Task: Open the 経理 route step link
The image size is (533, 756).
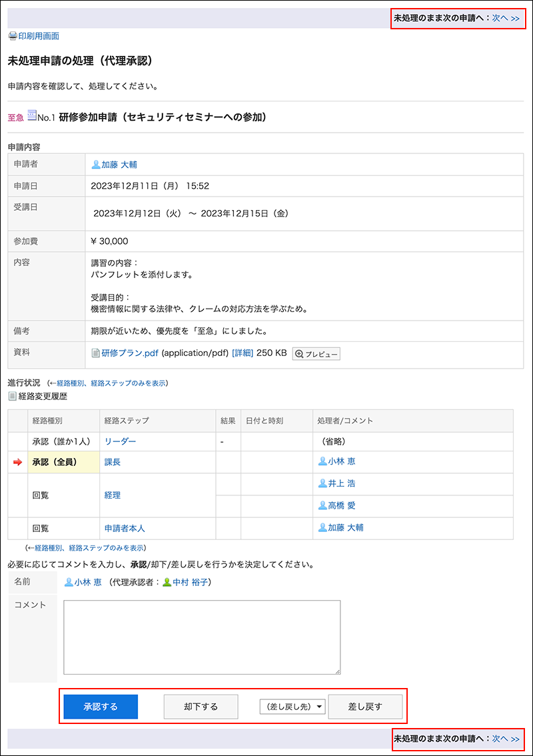Action: tap(113, 495)
